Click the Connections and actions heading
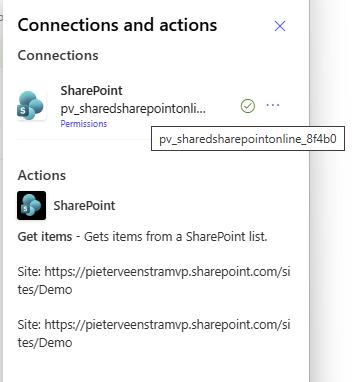This screenshot has height=382, width=361. (117, 25)
